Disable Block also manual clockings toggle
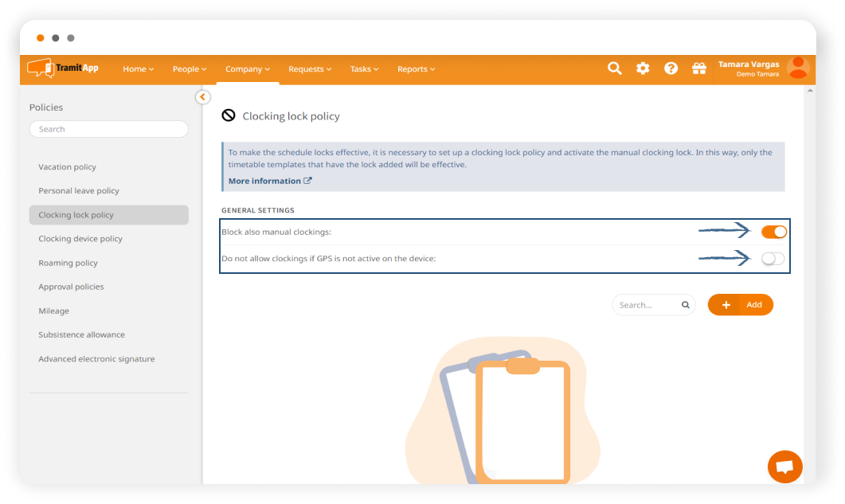This screenshot has width=845, height=504. [x=773, y=232]
